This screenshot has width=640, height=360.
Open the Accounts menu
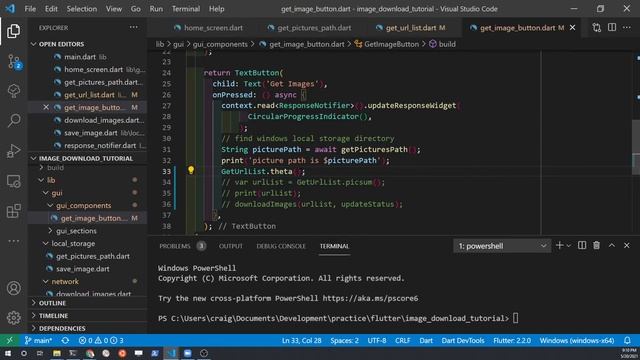pos(13,288)
